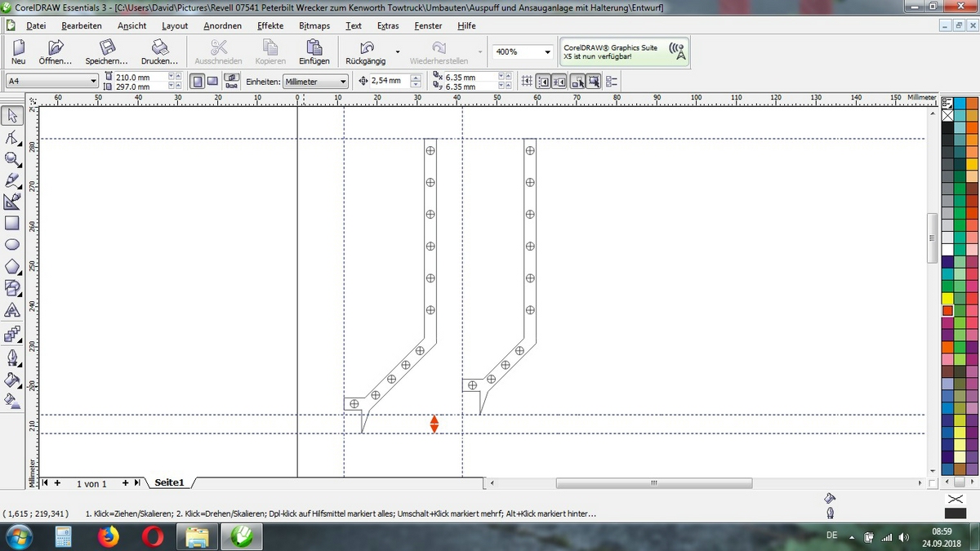Pick the yellow swatch in palette
980x551 pixels.
(947, 299)
